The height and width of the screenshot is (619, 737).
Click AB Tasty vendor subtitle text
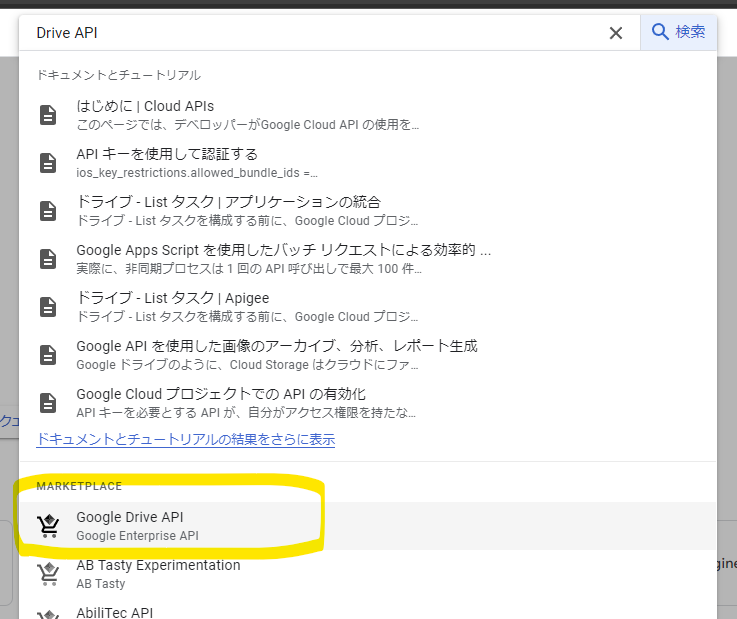tap(101, 584)
